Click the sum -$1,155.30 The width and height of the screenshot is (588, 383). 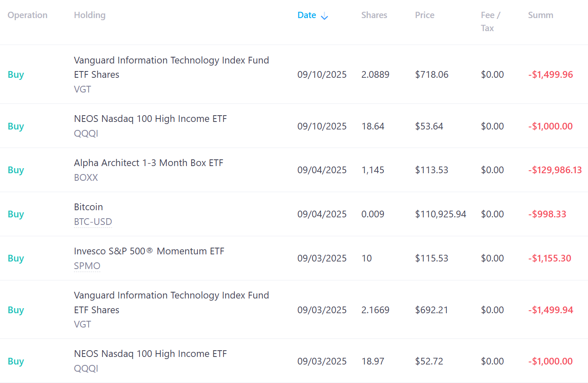pyautogui.click(x=549, y=258)
